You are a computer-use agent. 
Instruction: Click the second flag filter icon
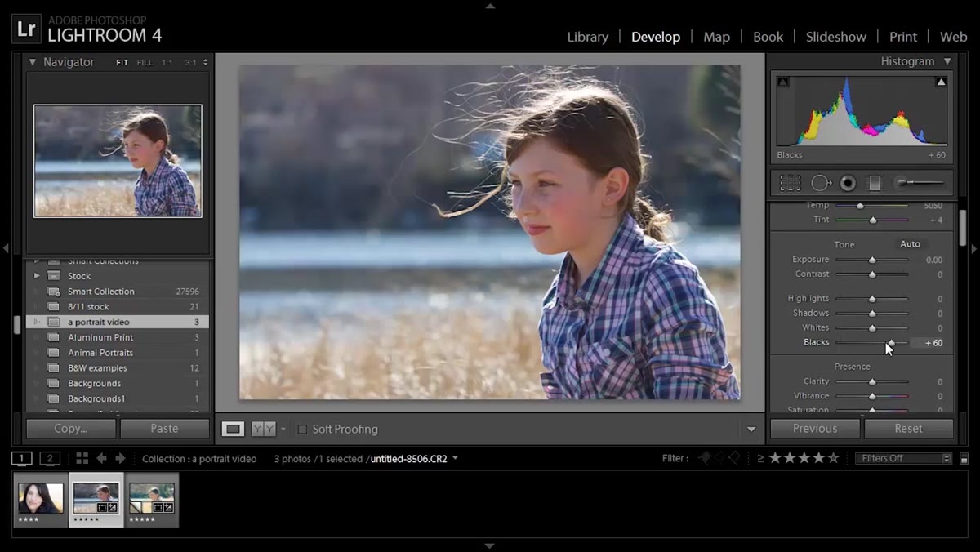coord(719,458)
